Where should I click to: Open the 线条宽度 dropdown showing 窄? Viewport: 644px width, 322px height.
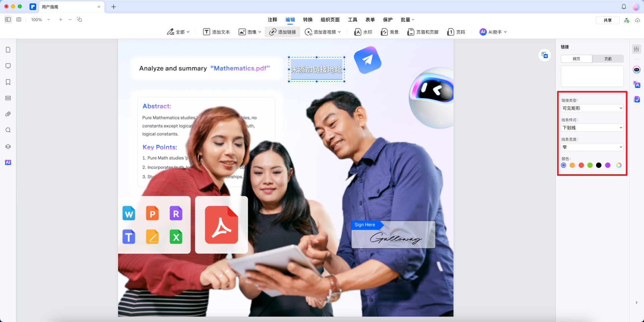pos(592,147)
